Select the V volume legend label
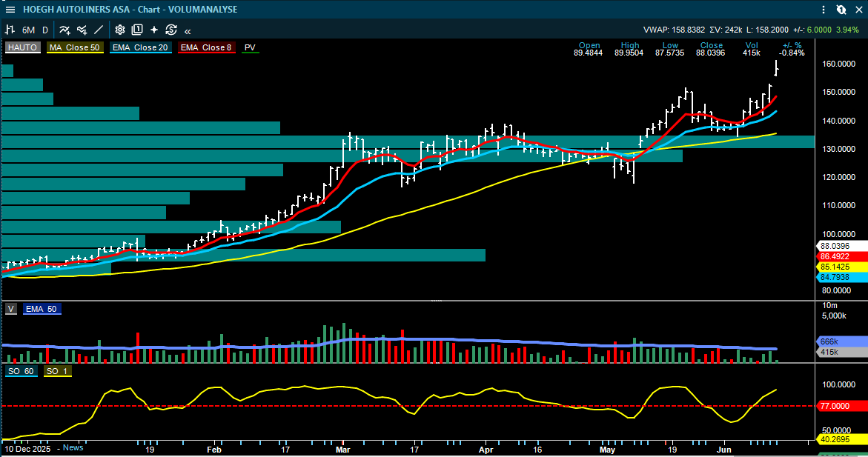This screenshot has width=868, height=457. (11, 310)
